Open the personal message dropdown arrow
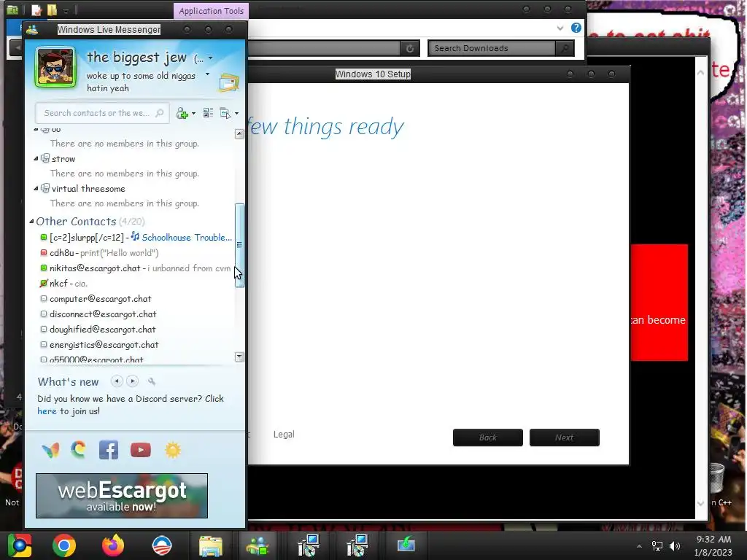Screen dimensions: 747x560 (207, 74)
